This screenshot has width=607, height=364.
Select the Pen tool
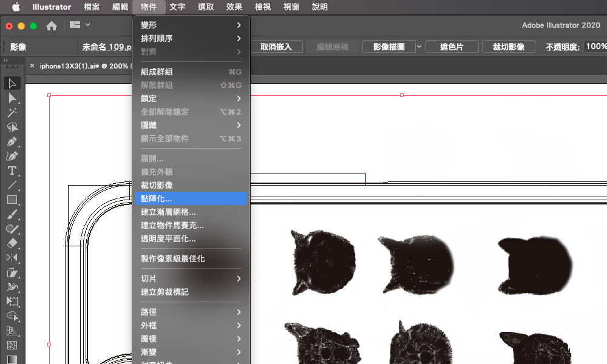click(12, 141)
